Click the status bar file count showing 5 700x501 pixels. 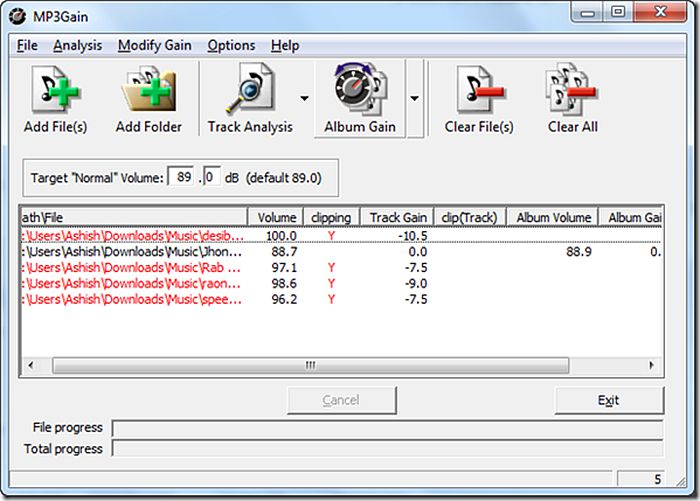point(641,479)
